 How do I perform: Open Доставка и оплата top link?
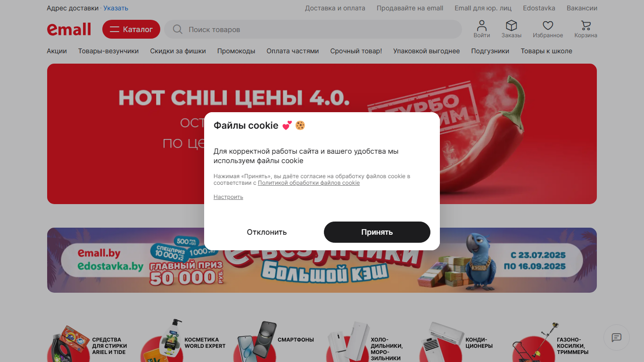[x=335, y=8]
